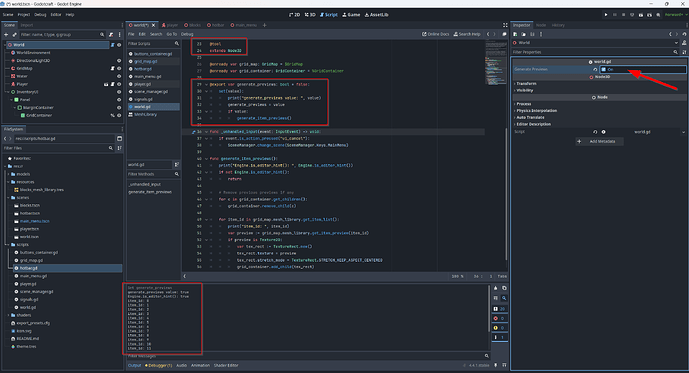This screenshot has width=689, height=373.
Task: Select player.gd in the scripts list
Action: point(142,84)
